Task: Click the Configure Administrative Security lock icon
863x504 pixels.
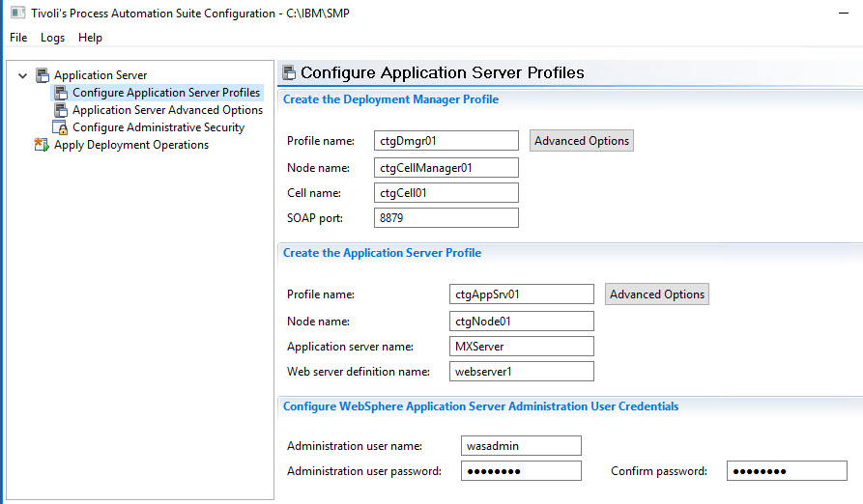Action: point(60,127)
